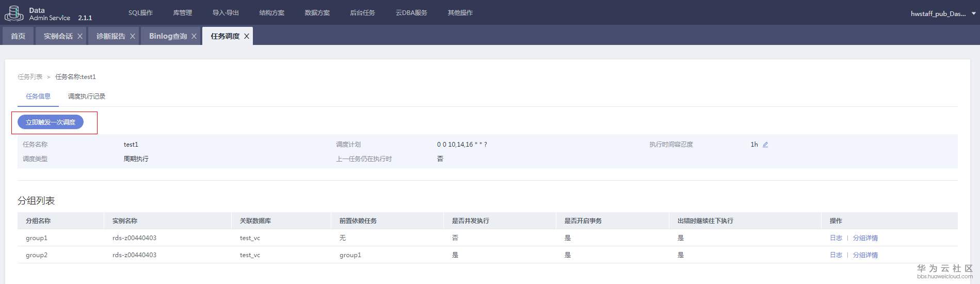
Task: Open the SQL操作 menu
Action: [140, 13]
